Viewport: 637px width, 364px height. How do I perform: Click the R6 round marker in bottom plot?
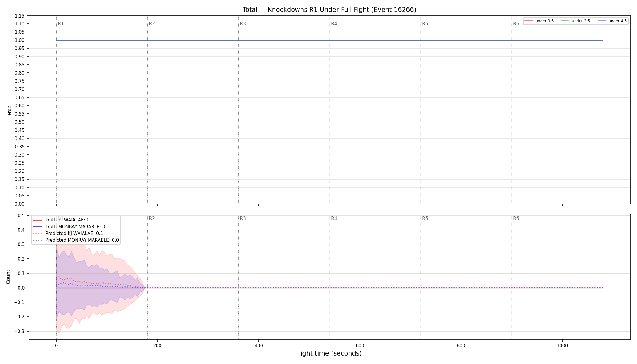pyautogui.click(x=516, y=218)
